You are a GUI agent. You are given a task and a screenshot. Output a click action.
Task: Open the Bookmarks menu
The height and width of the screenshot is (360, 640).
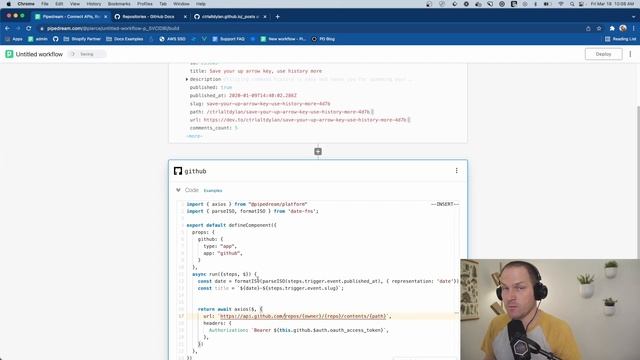[x=119, y=4]
